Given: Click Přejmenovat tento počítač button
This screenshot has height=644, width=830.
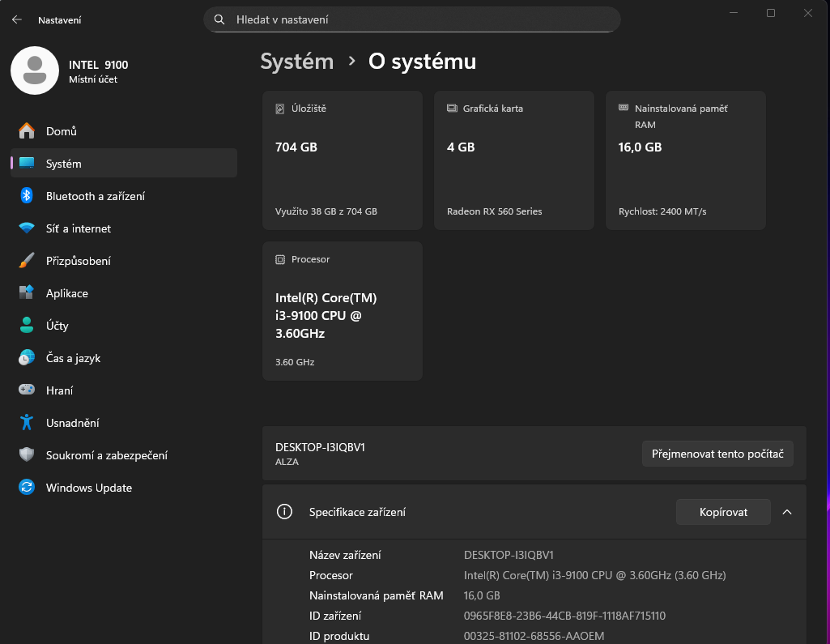Looking at the screenshot, I should 717,453.
